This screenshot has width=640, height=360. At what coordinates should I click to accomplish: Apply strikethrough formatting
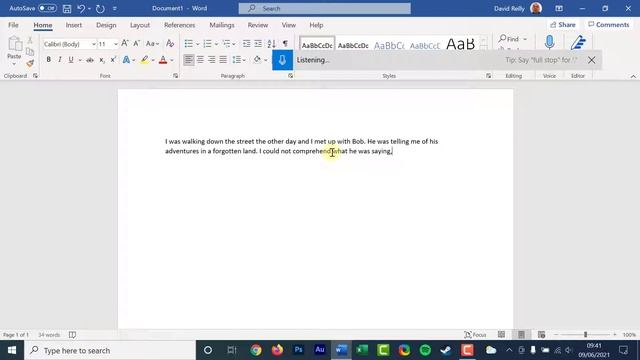click(90, 60)
